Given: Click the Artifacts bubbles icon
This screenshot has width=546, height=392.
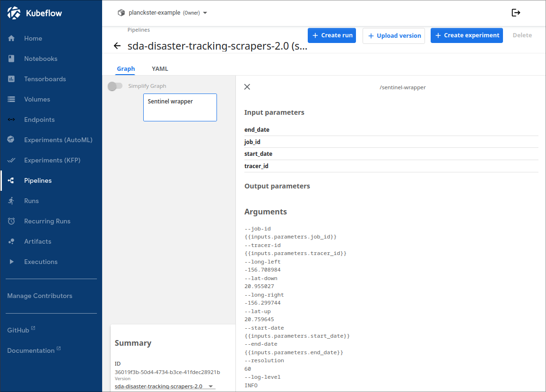Looking at the screenshot, I should coord(11,241).
